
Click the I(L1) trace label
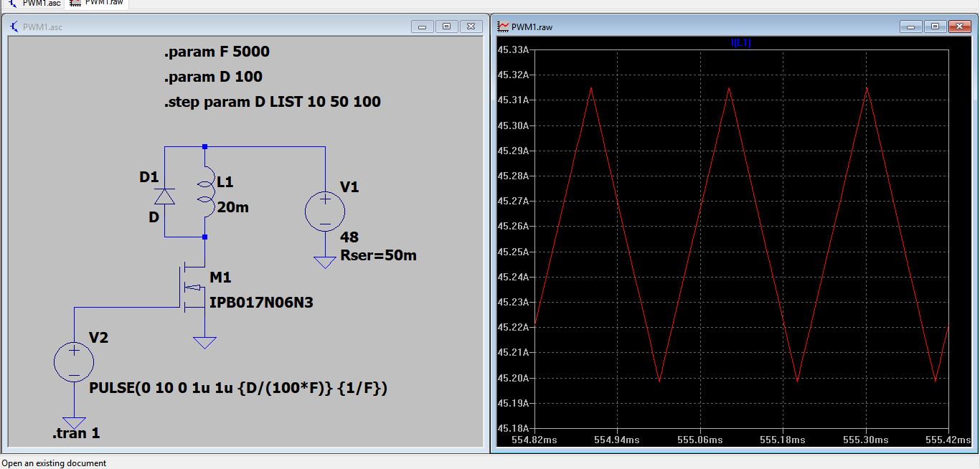[x=740, y=43]
